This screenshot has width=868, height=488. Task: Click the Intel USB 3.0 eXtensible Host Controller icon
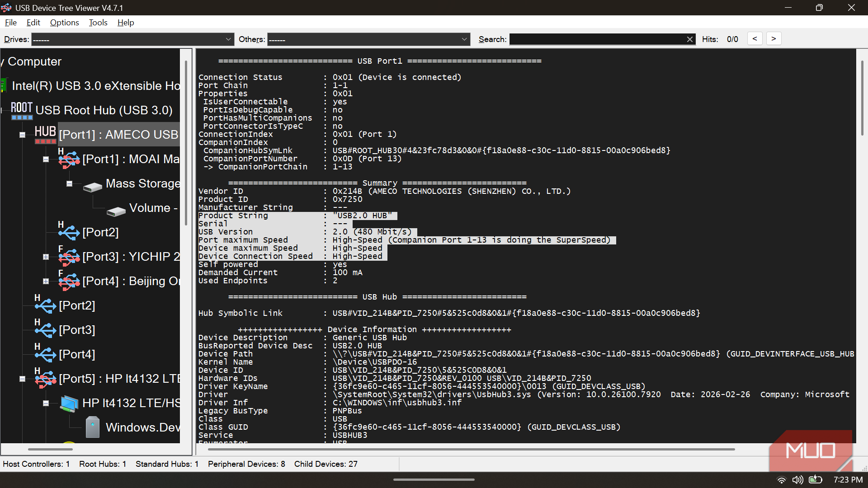pos(4,85)
